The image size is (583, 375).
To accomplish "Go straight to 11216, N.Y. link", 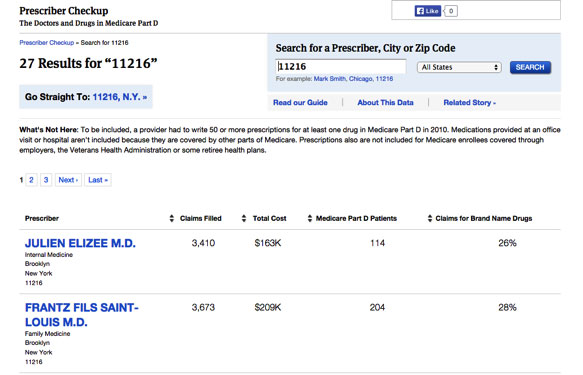I will 120,97.
